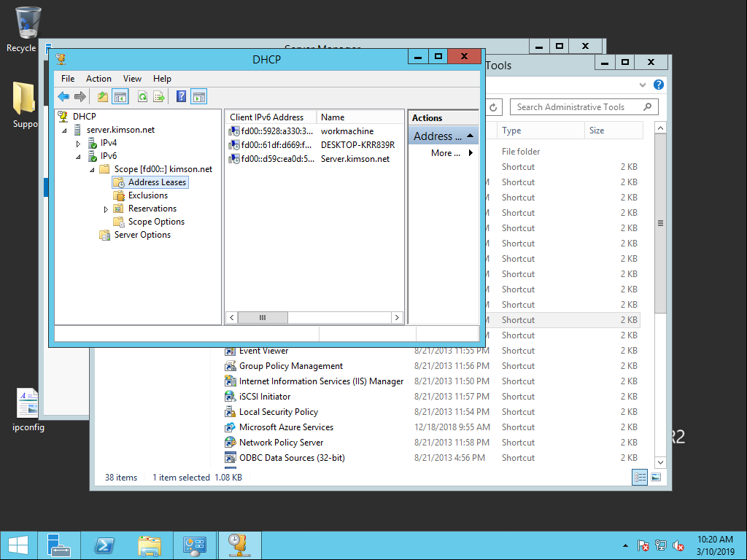Open iSCSI Initiator shortcut
The height and width of the screenshot is (560, 747).
(264, 397)
